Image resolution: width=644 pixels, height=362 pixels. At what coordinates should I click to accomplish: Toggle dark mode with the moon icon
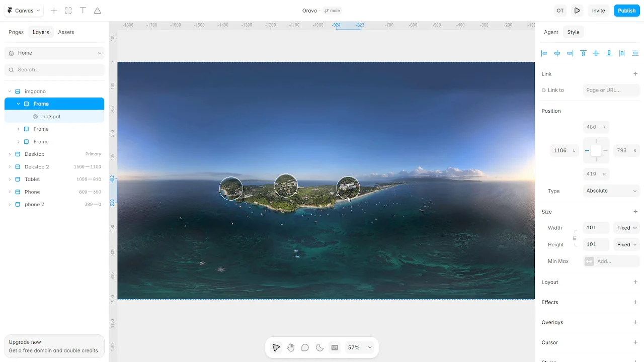319,347
